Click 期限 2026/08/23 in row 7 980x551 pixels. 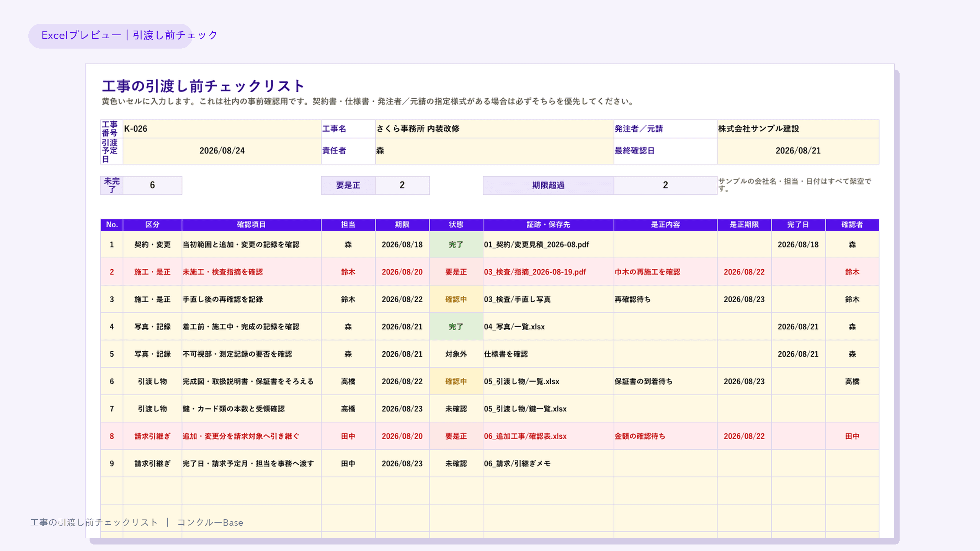(402, 409)
